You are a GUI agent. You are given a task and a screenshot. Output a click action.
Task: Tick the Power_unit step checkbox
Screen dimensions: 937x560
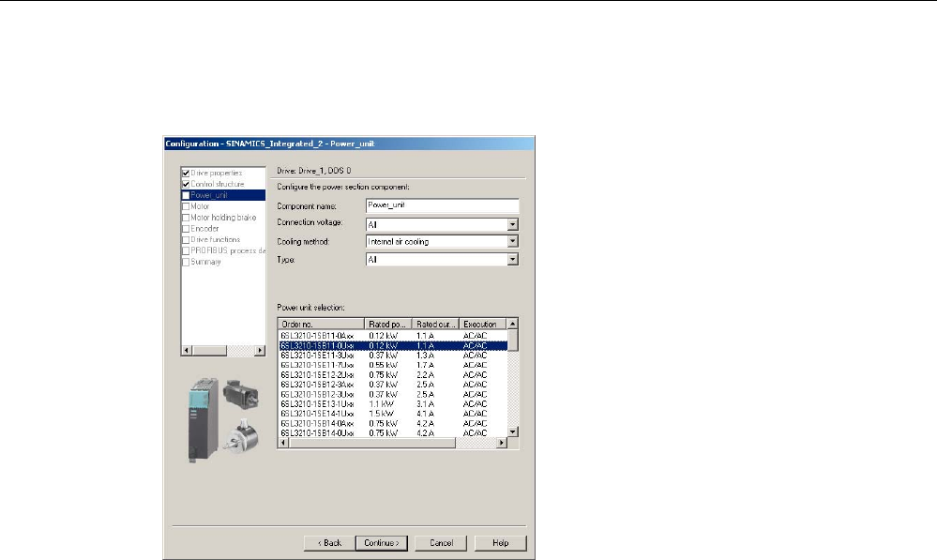(x=186, y=195)
